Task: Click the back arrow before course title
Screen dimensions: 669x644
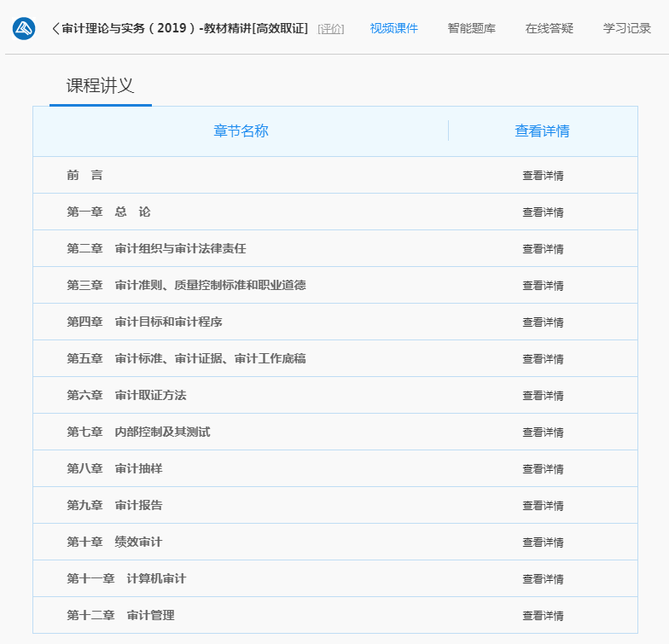Action: (x=55, y=29)
